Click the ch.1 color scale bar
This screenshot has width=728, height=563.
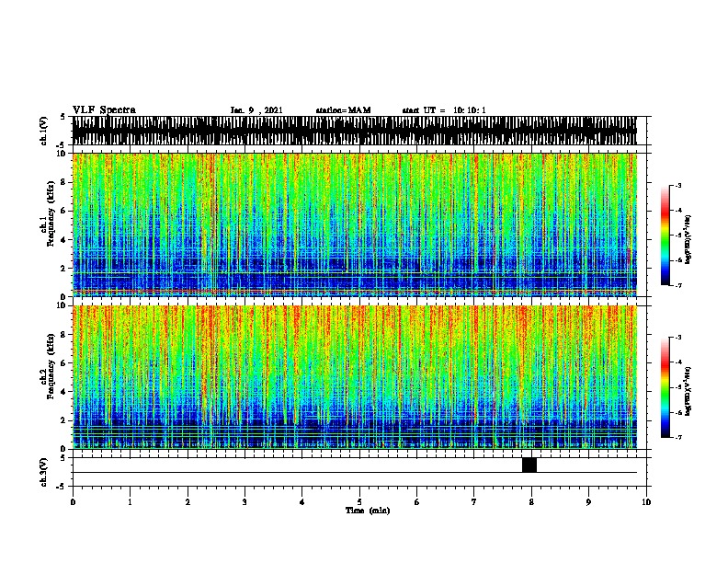pos(665,236)
